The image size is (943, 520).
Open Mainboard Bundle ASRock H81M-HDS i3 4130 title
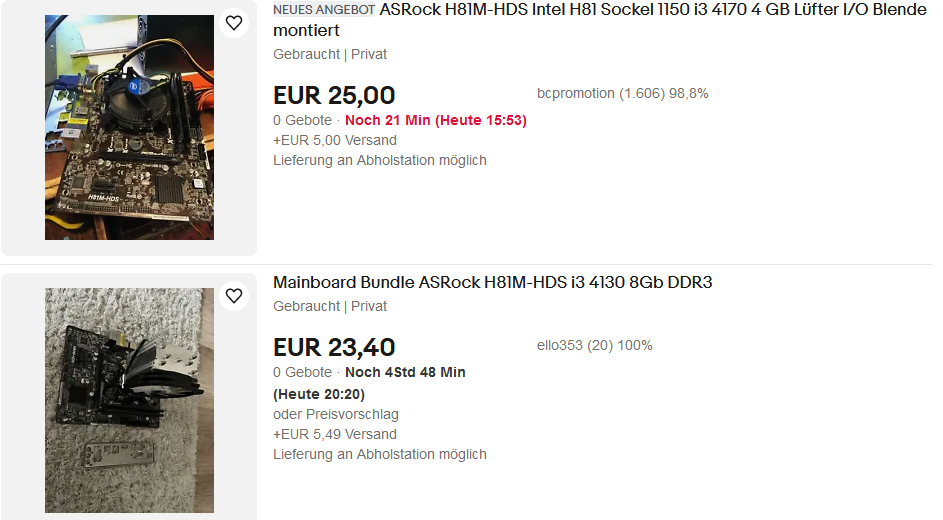click(x=492, y=282)
